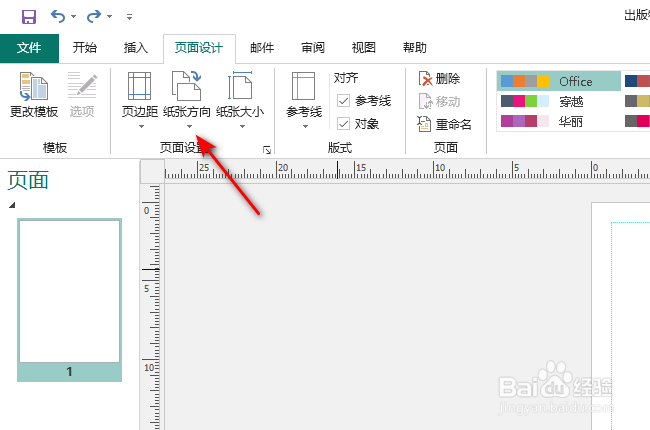Screen dimensions: 650x430
Task: Switch to the 邮件 tab
Action: click(x=262, y=48)
